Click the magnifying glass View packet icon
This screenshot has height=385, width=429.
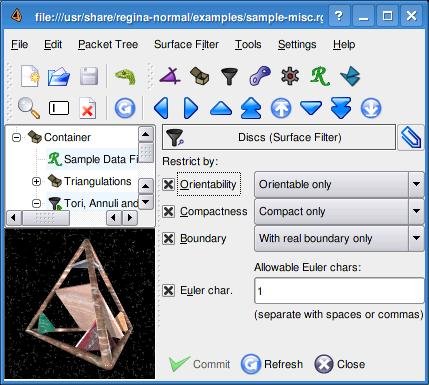29,108
